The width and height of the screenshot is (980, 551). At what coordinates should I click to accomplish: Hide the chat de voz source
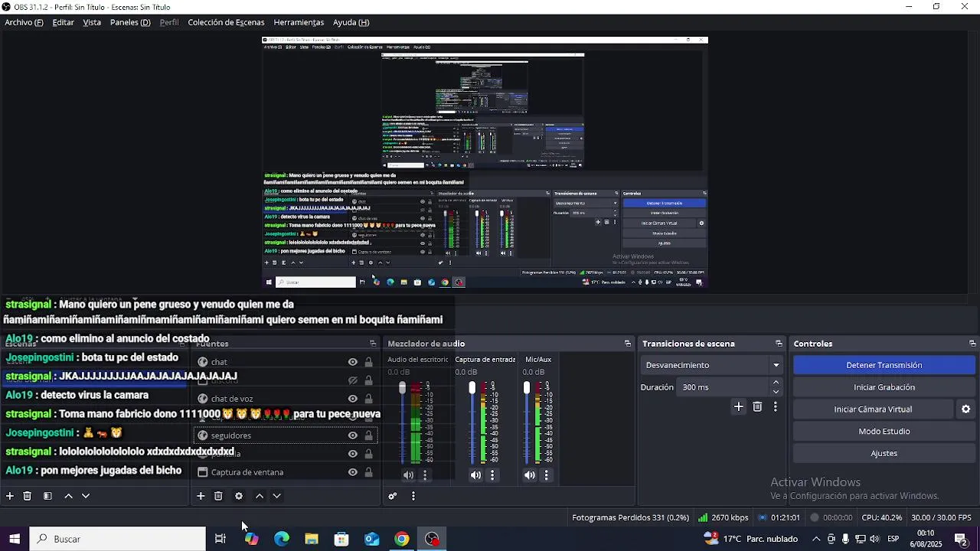pyautogui.click(x=353, y=399)
